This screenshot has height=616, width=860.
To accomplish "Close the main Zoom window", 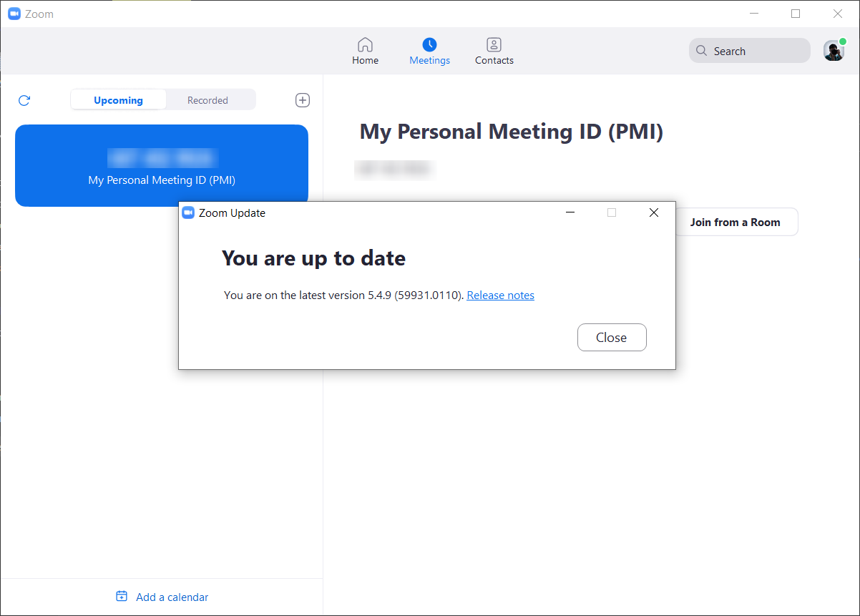I will [838, 14].
